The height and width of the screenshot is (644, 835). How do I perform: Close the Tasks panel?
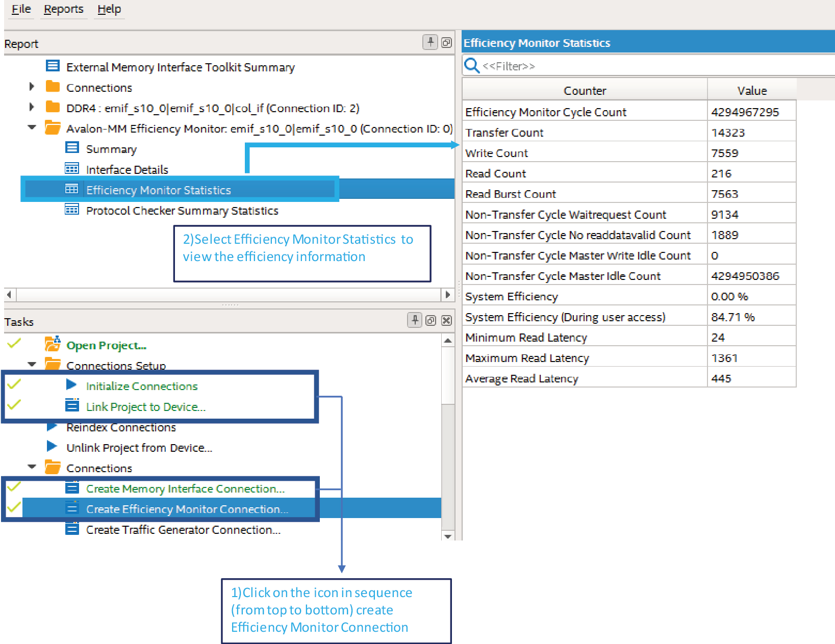[446, 321]
